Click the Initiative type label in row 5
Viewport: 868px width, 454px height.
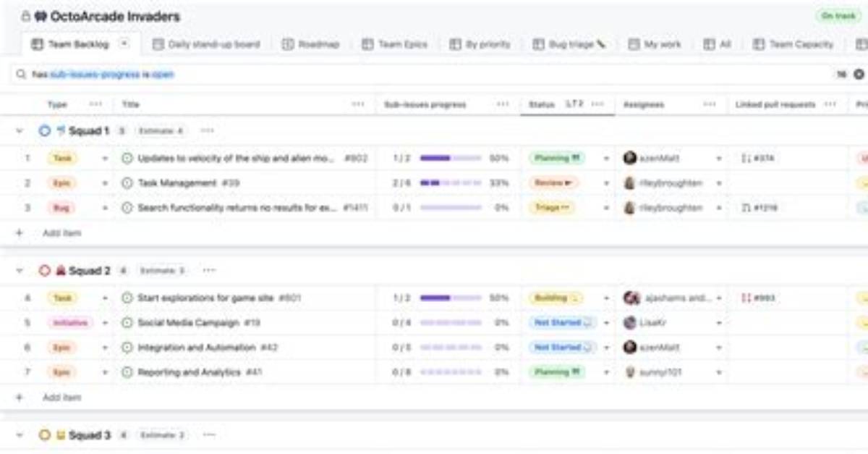(x=70, y=322)
